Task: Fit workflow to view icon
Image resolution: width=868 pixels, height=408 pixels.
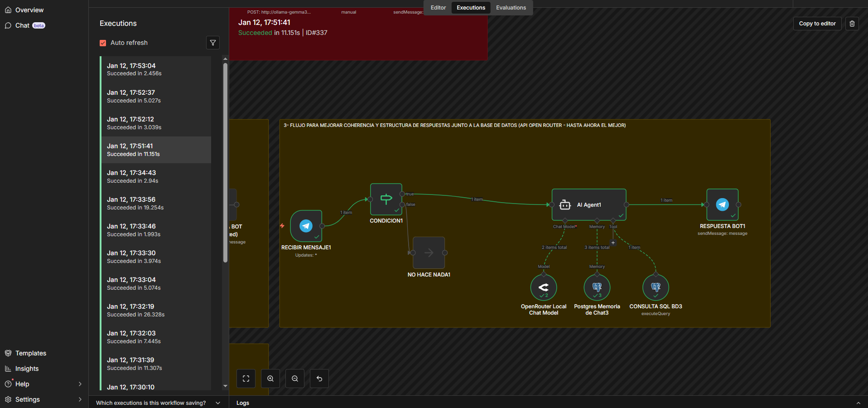Action: (x=246, y=379)
